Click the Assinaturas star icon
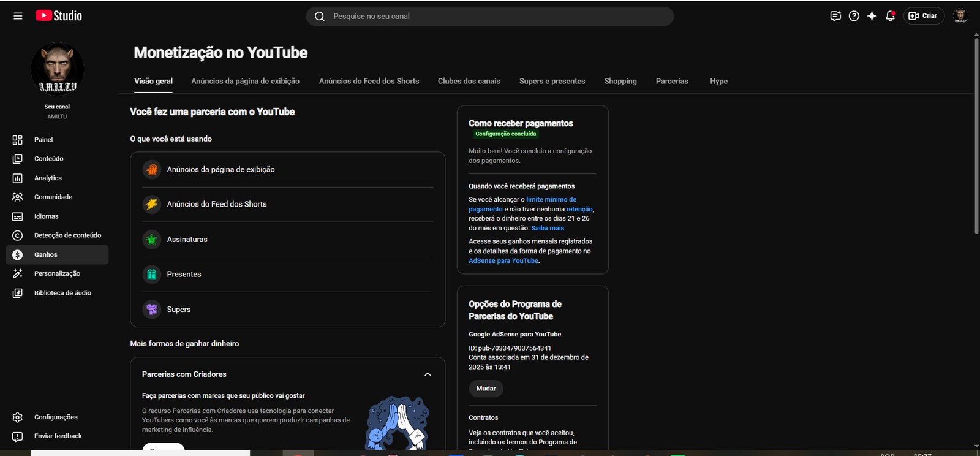Screen dimensions: 980x456 pyautogui.click(x=152, y=240)
